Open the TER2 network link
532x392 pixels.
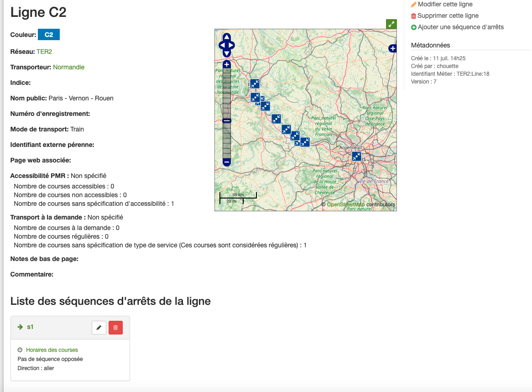tap(44, 52)
